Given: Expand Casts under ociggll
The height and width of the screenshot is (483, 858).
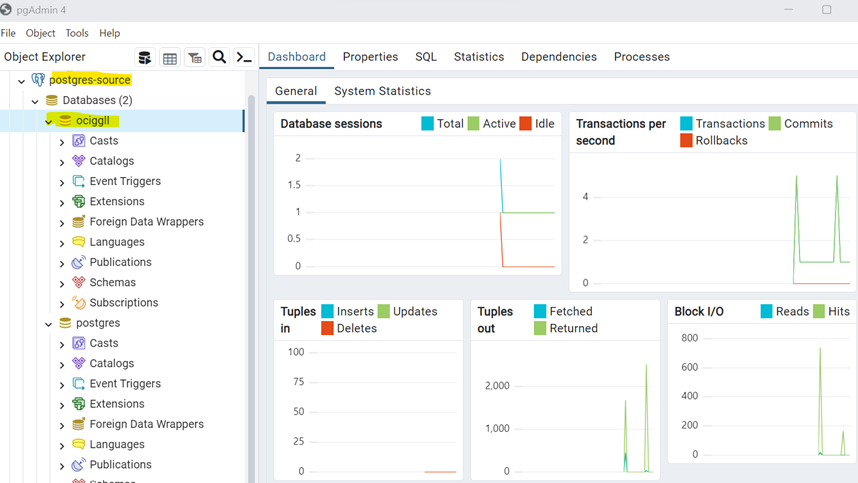Looking at the screenshot, I should pos(62,142).
